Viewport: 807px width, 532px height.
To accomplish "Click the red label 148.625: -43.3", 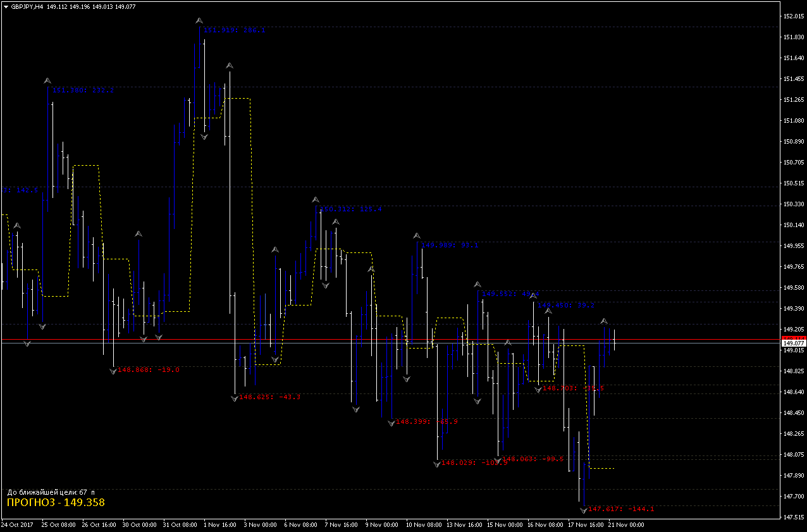I will click(270, 397).
